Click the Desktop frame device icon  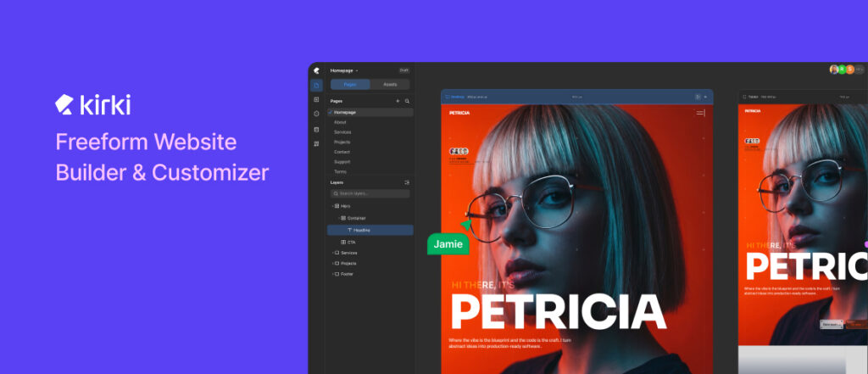pos(448,97)
